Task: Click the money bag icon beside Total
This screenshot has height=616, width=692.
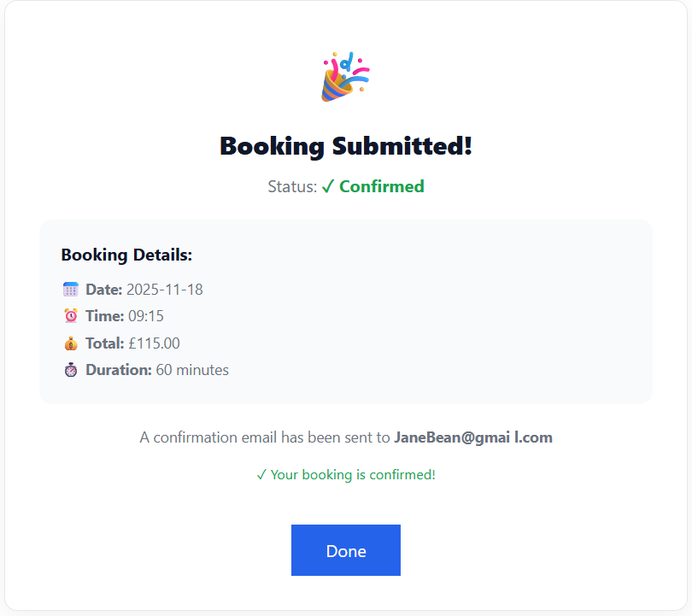Action: pyautogui.click(x=71, y=343)
